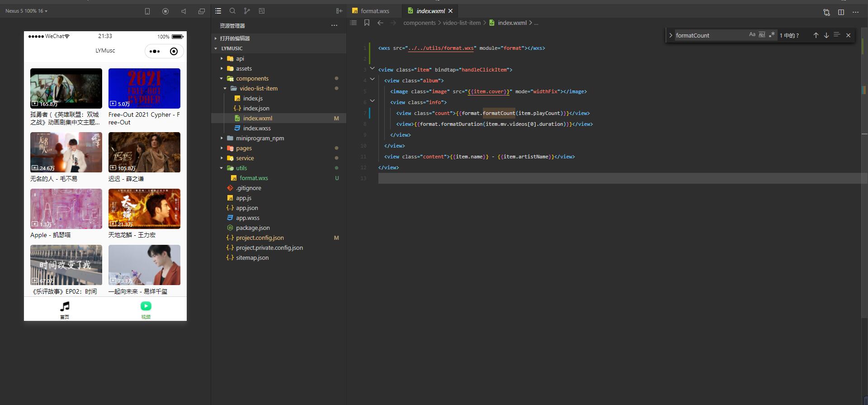The image size is (868, 405).
Task: Open the Nexus 5 device dropdown
Action: 26,11
